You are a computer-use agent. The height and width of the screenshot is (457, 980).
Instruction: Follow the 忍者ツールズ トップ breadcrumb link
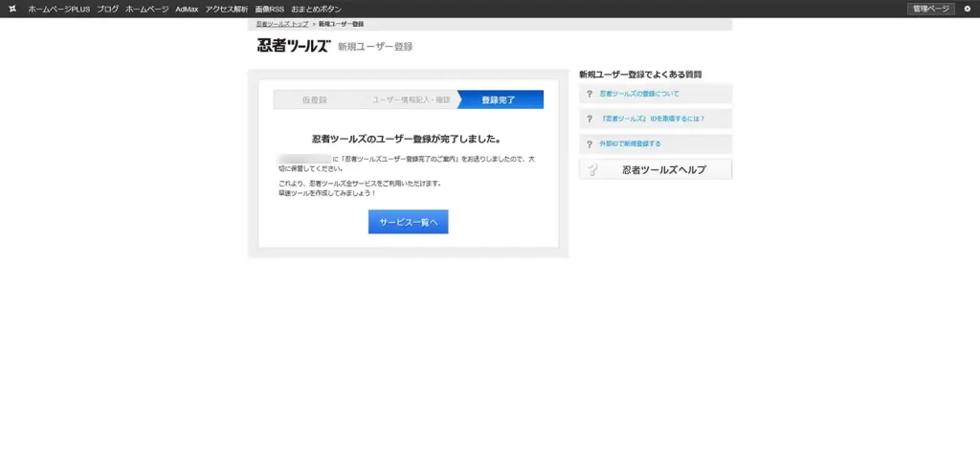coord(282,23)
